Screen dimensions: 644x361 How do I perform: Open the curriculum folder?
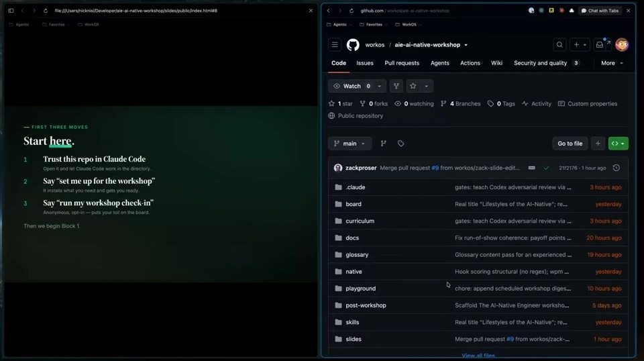click(360, 221)
